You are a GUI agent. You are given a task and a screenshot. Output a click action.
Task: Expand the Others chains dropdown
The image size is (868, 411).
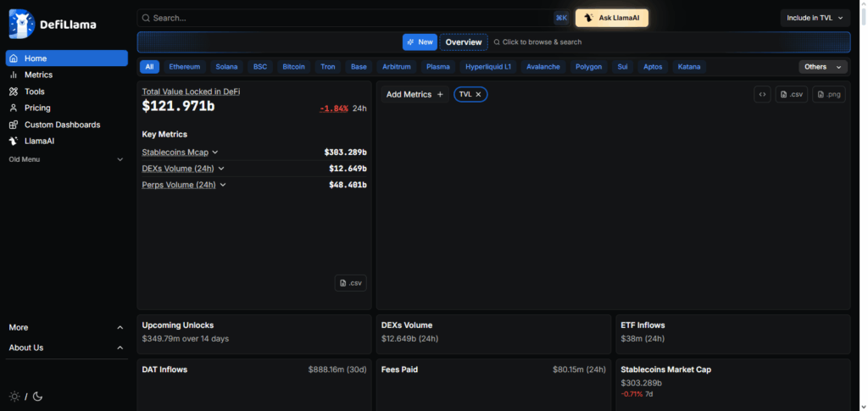(822, 67)
